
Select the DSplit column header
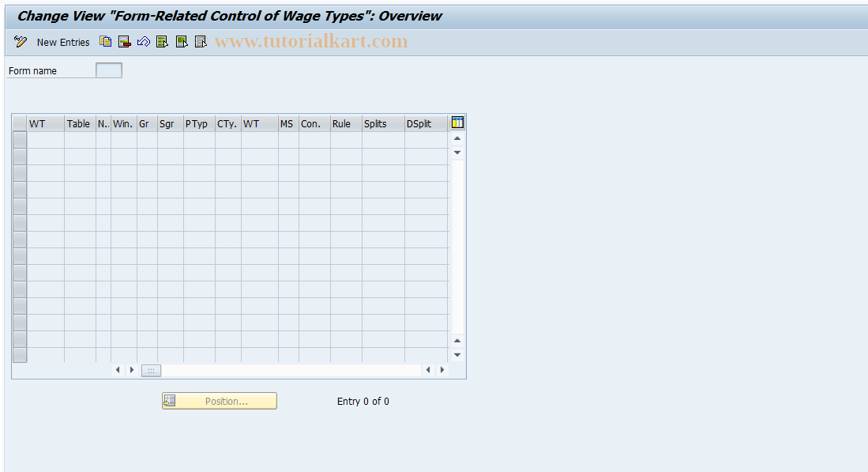coord(426,123)
